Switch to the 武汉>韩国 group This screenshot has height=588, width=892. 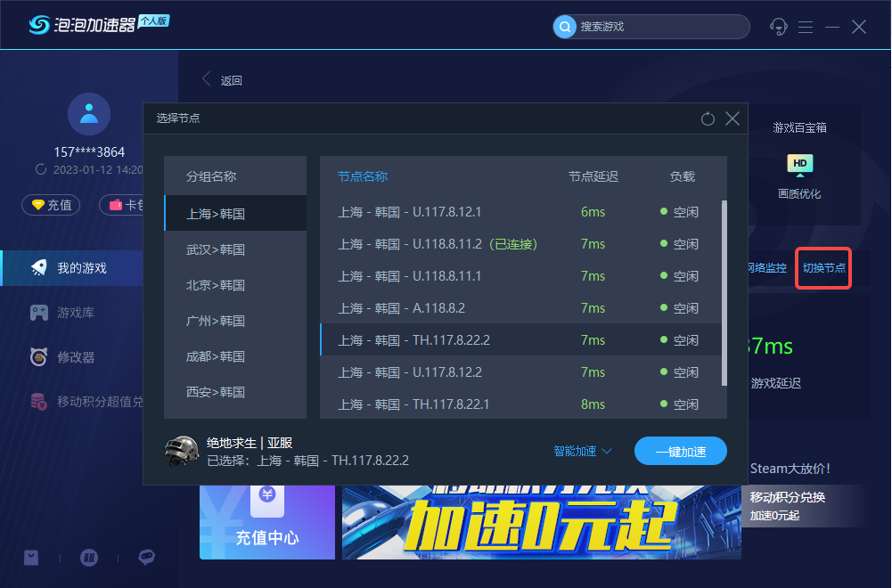pos(234,249)
